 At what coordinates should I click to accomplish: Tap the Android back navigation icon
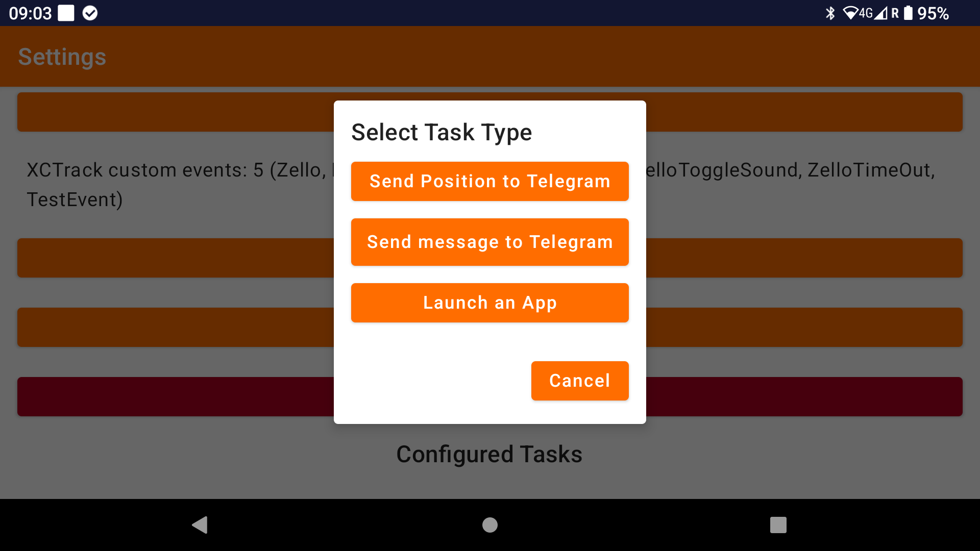click(x=200, y=525)
